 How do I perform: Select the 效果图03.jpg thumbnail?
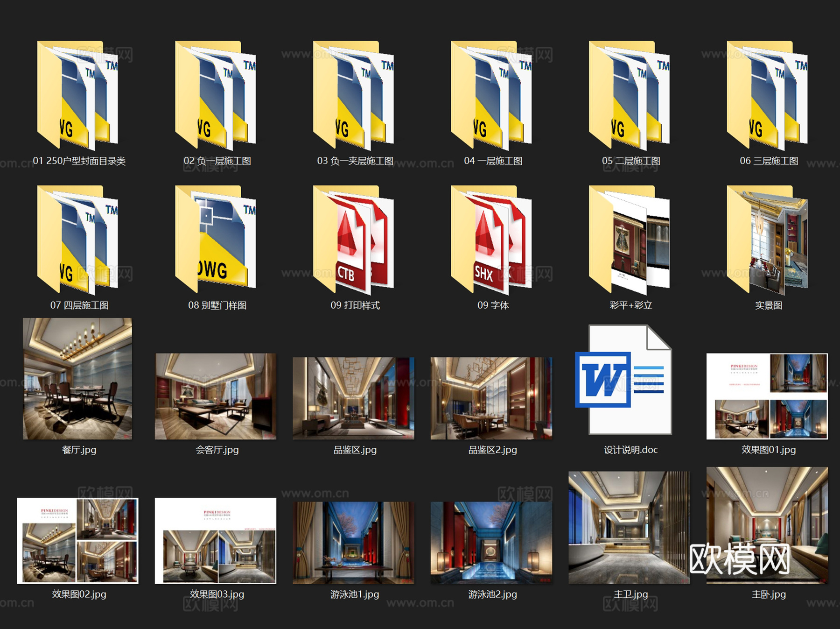coord(216,541)
